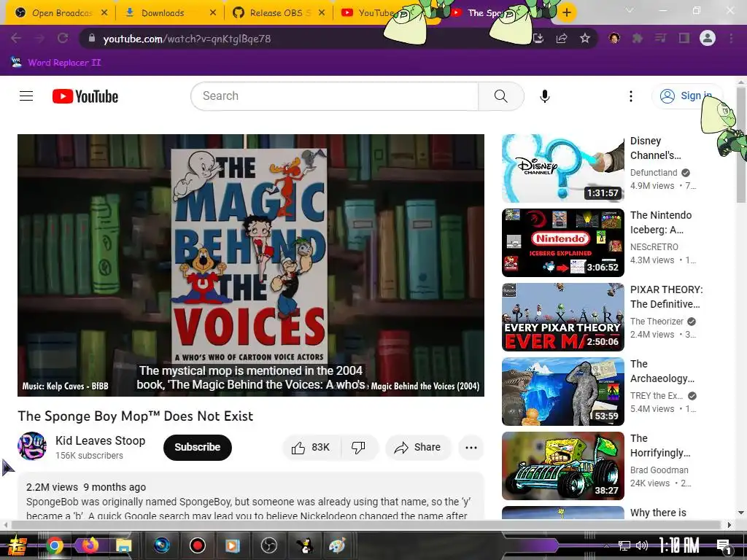The width and height of the screenshot is (747, 560).
Task: Click the browser back arrow
Action: point(16,38)
